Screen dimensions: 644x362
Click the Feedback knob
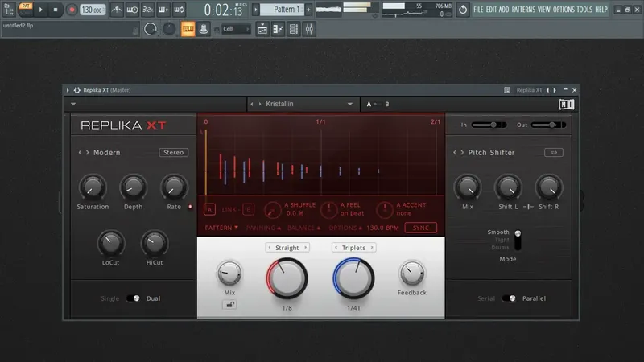(x=412, y=274)
